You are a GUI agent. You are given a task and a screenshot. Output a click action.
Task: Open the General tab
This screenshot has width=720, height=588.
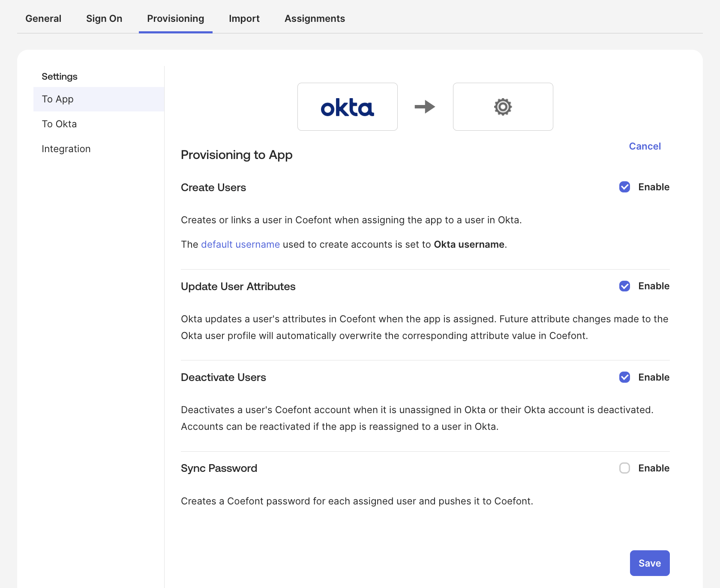tap(43, 18)
